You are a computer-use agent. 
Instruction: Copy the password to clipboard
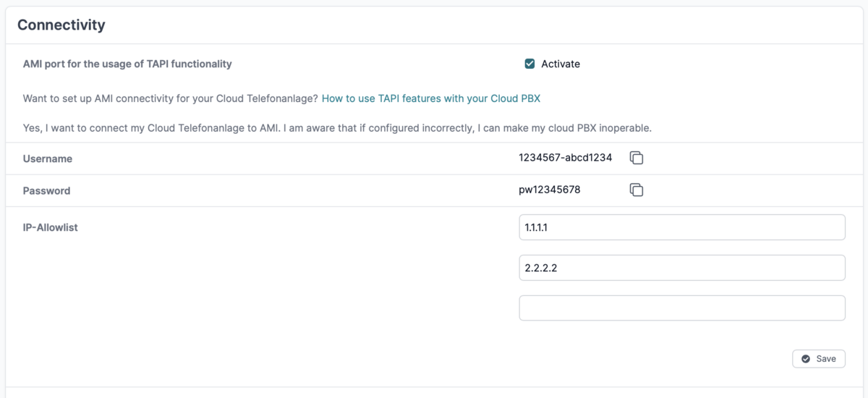(x=637, y=190)
